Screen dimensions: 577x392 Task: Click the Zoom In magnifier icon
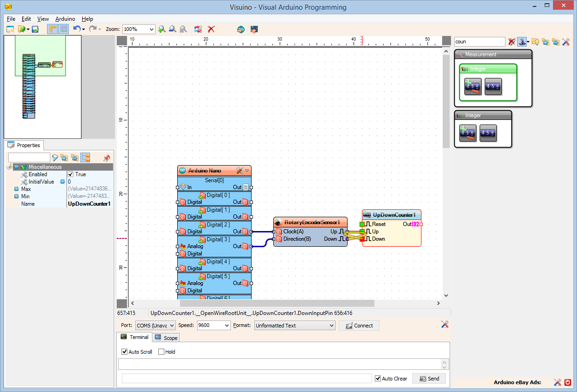pos(162,29)
